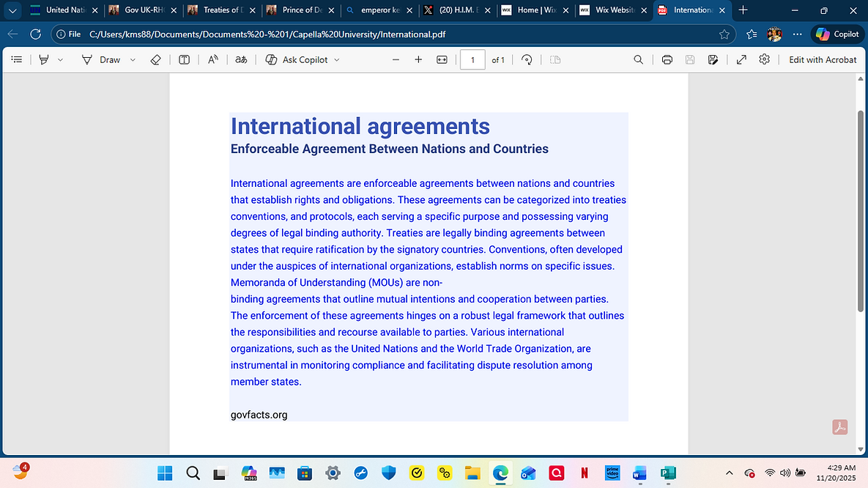Expand the highlighter options chevron
Screen dimensions: 868x488
(x=62, y=59)
